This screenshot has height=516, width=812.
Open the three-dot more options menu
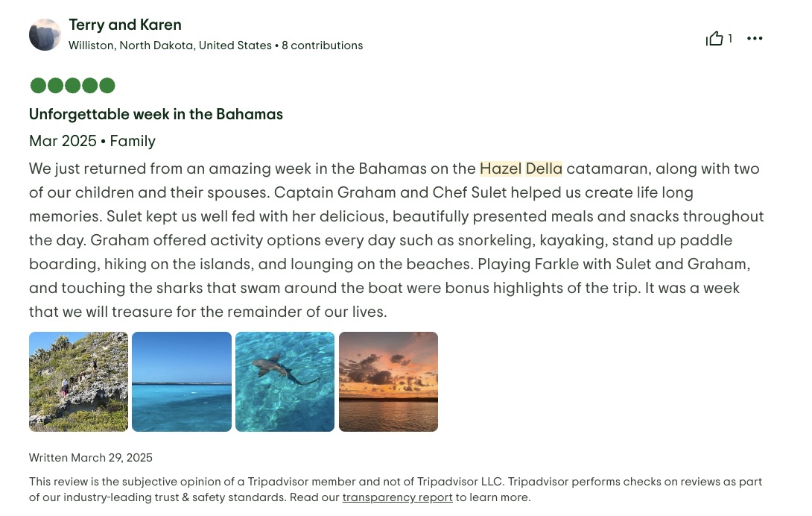[x=755, y=39]
